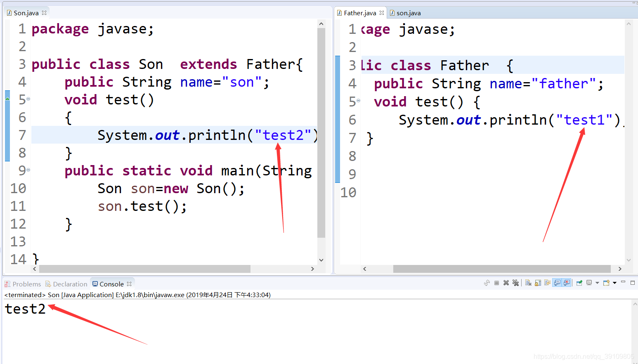Click "Father" class name in Father.java line 3
This screenshot has width=638, height=364.
[x=465, y=66]
